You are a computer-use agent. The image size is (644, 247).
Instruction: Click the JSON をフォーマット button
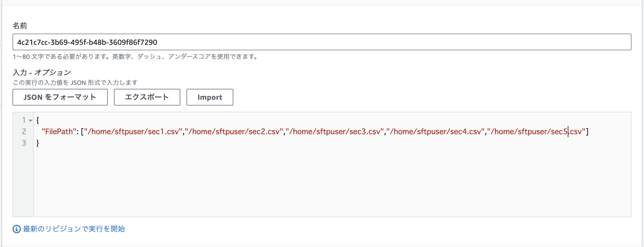[60, 97]
